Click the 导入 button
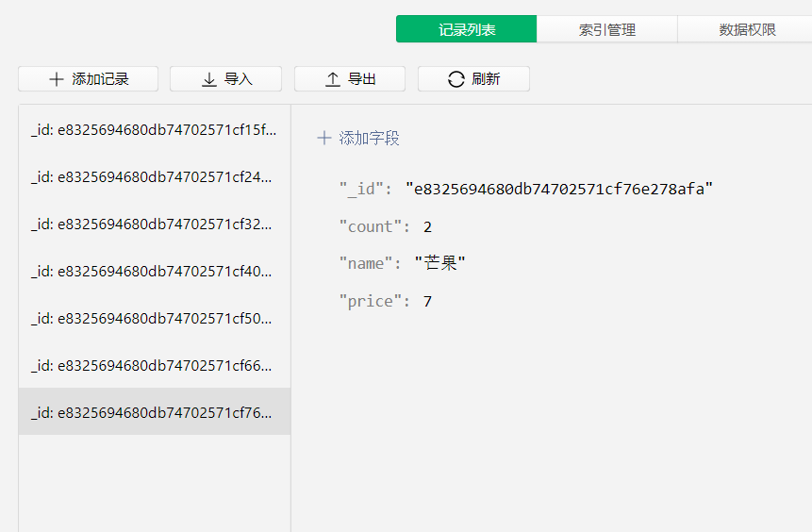Image resolution: width=812 pixels, height=532 pixels. 225,78
